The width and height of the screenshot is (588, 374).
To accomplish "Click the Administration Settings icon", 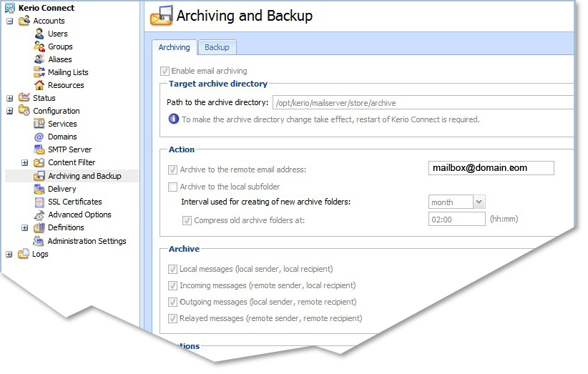I will tap(39, 240).
